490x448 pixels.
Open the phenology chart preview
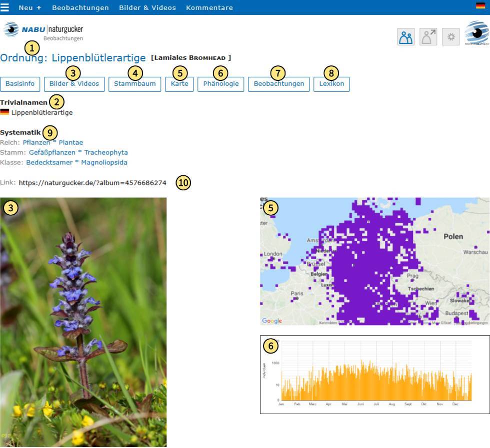coord(374,375)
